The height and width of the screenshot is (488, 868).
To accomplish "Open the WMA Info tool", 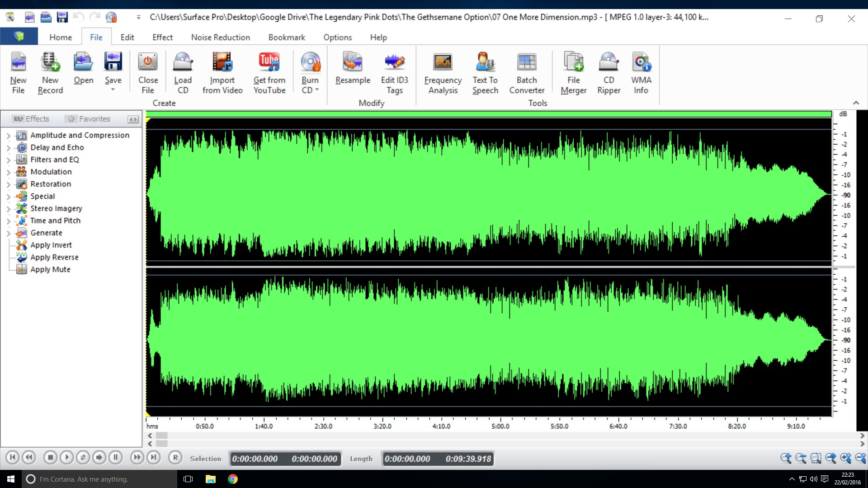I will click(641, 71).
